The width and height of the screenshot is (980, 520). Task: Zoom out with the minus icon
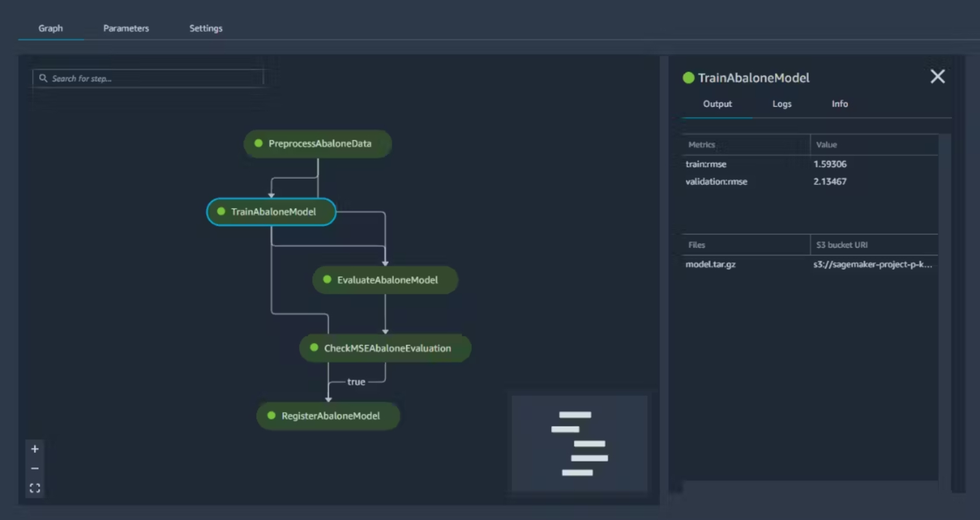point(35,469)
